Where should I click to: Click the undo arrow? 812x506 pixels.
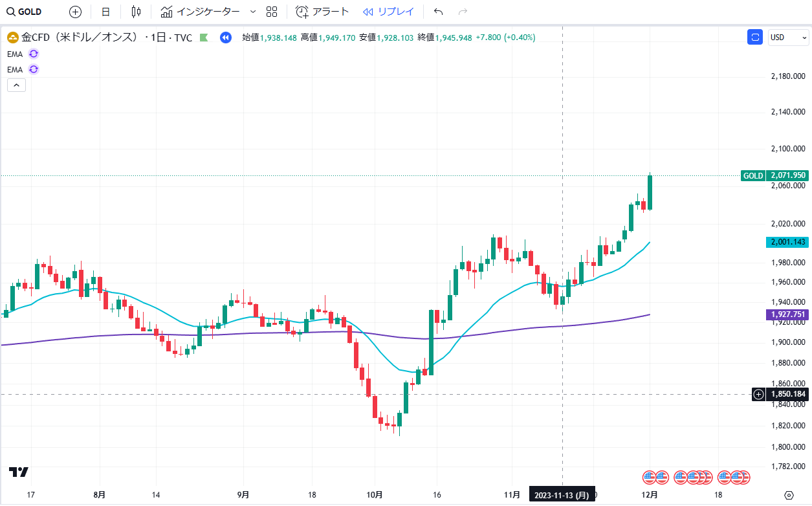tap(438, 12)
